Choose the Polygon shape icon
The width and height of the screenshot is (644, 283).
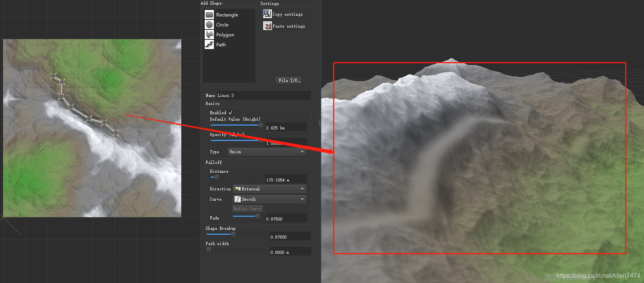click(x=209, y=35)
